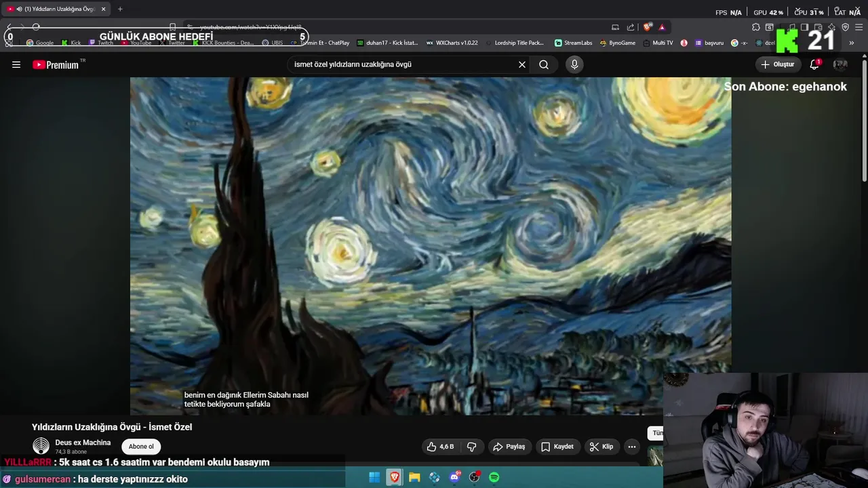Open the three-dot more actions menu
The image size is (868, 488).
click(632, 447)
